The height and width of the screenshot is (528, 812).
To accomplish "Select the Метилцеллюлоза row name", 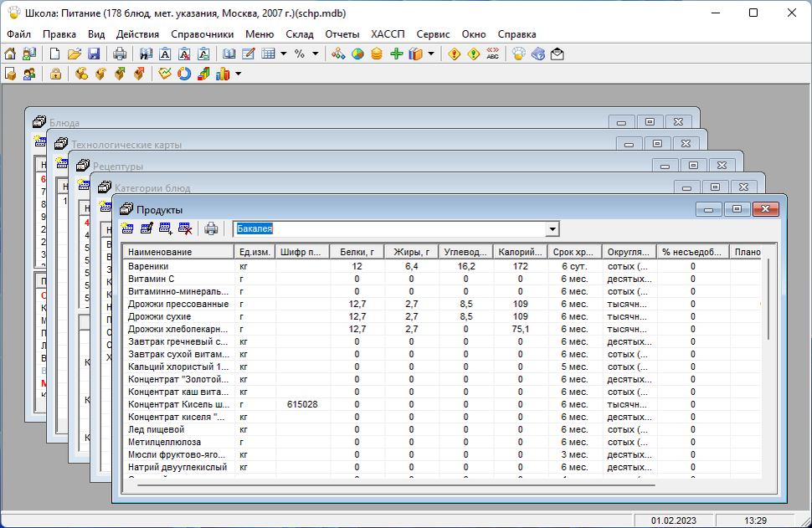I will coord(164,442).
